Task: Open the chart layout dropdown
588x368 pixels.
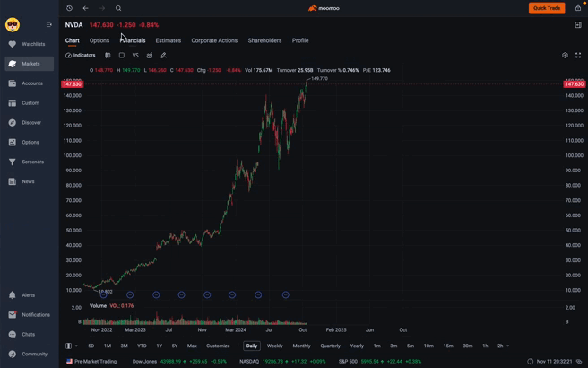Action: coord(72,346)
